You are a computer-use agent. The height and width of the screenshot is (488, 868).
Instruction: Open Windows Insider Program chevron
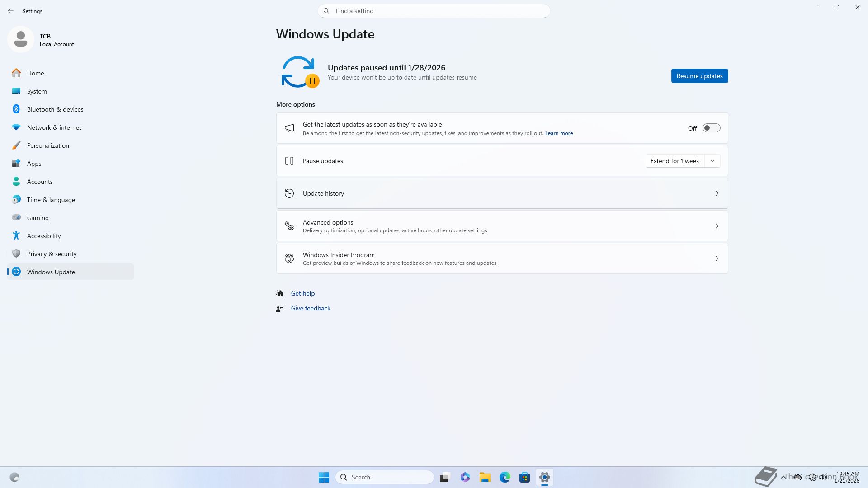[717, 258]
